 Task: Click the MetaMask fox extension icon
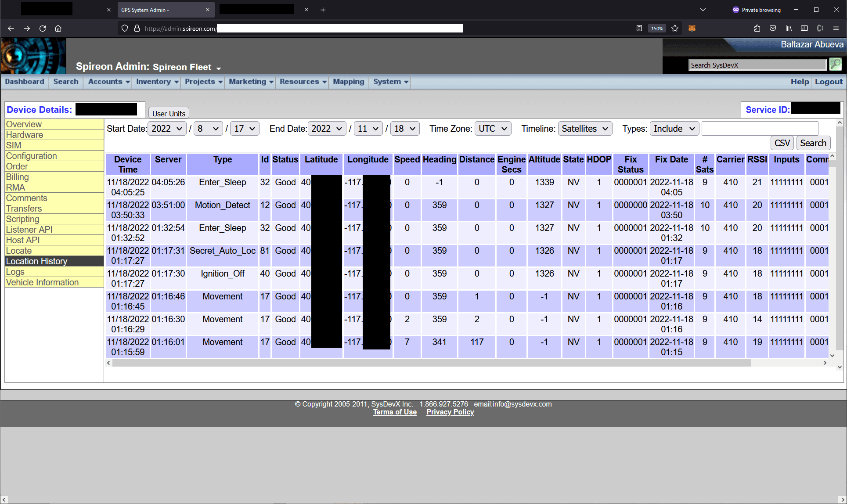click(x=692, y=29)
